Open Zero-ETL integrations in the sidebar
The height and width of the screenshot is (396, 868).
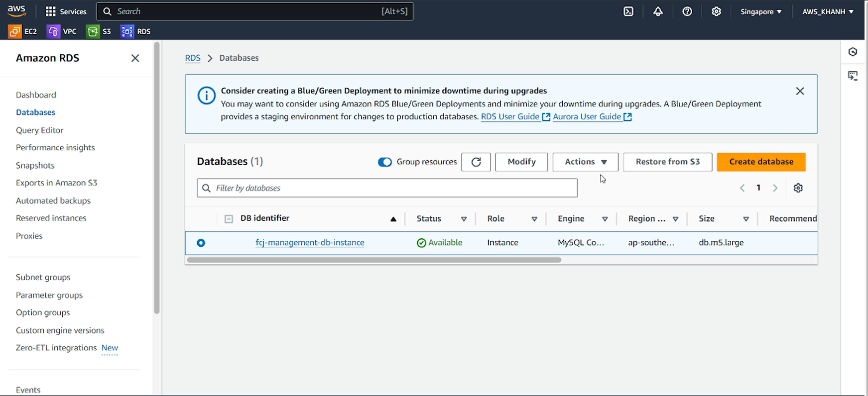[56, 348]
